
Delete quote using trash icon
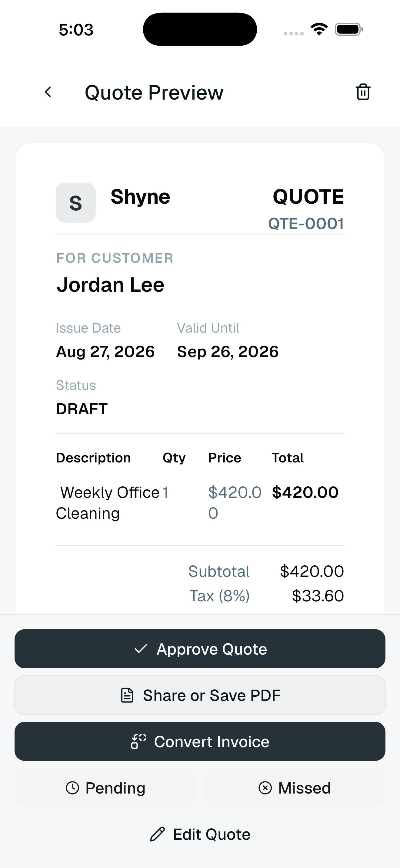pyautogui.click(x=363, y=92)
